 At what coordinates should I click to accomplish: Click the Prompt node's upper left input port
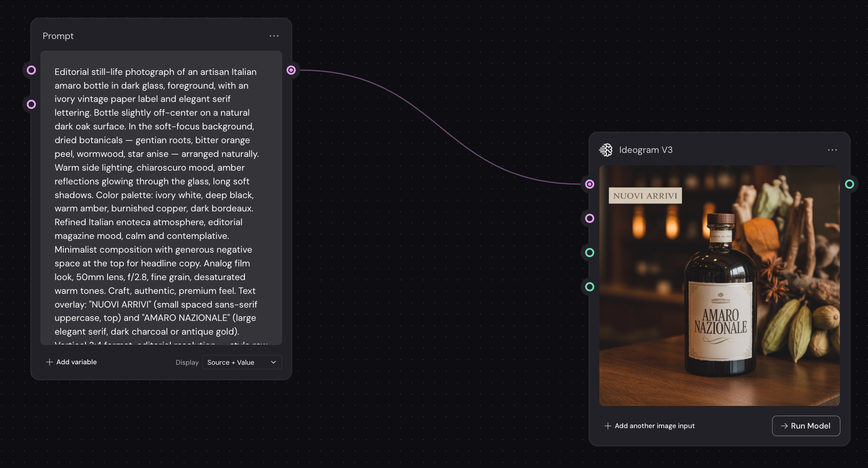point(31,70)
